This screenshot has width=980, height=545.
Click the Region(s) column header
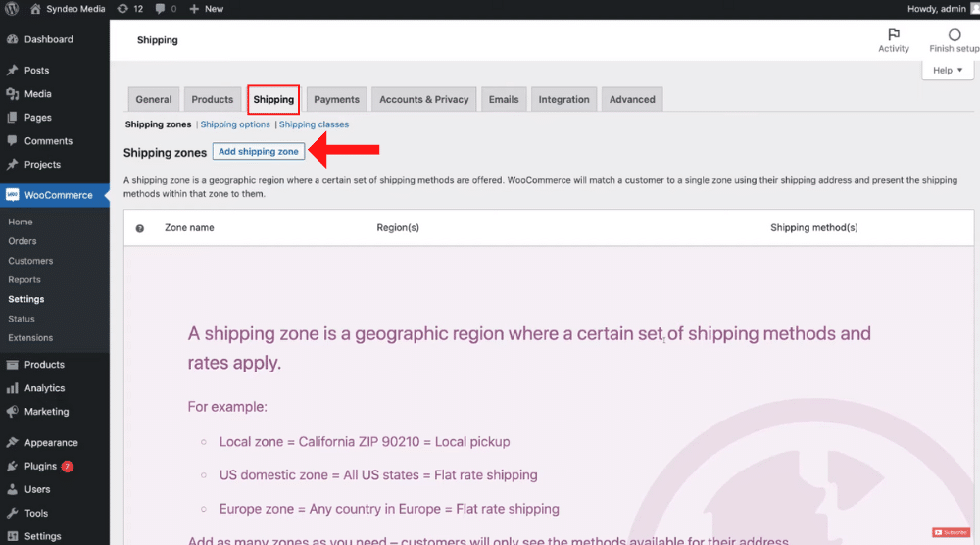(x=398, y=228)
